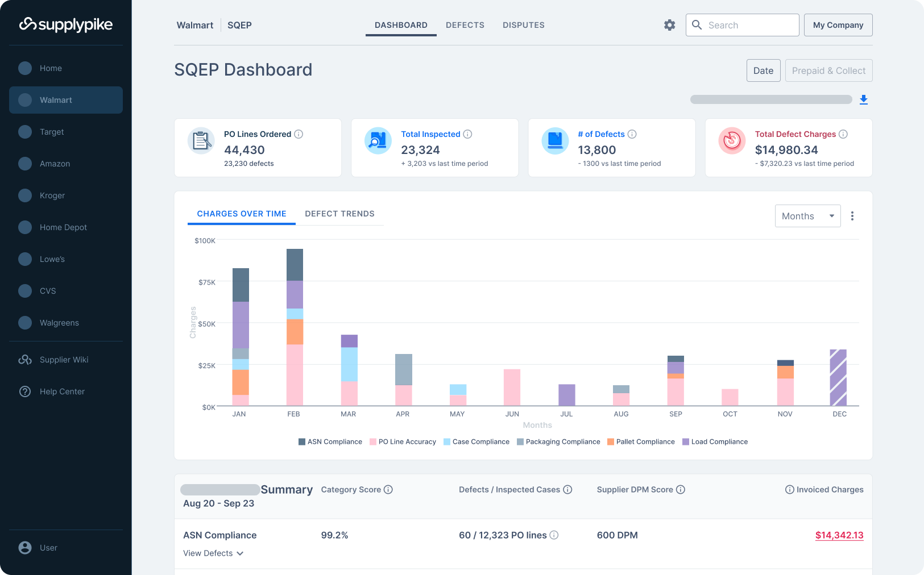Screen dimensions: 924x575
Task: Click the User label in the sidebar
Action: point(48,548)
